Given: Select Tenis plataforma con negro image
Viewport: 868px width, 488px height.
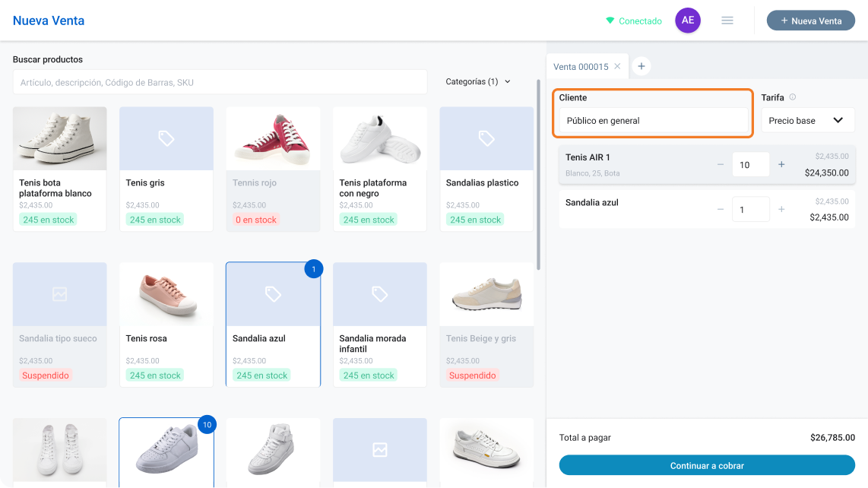Looking at the screenshot, I should (380, 138).
